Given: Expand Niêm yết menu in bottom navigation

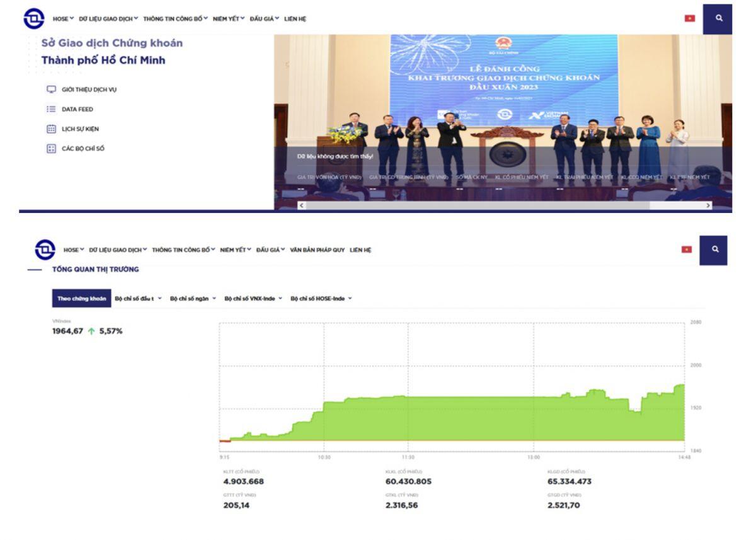Looking at the screenshot, I should (236, 250).
